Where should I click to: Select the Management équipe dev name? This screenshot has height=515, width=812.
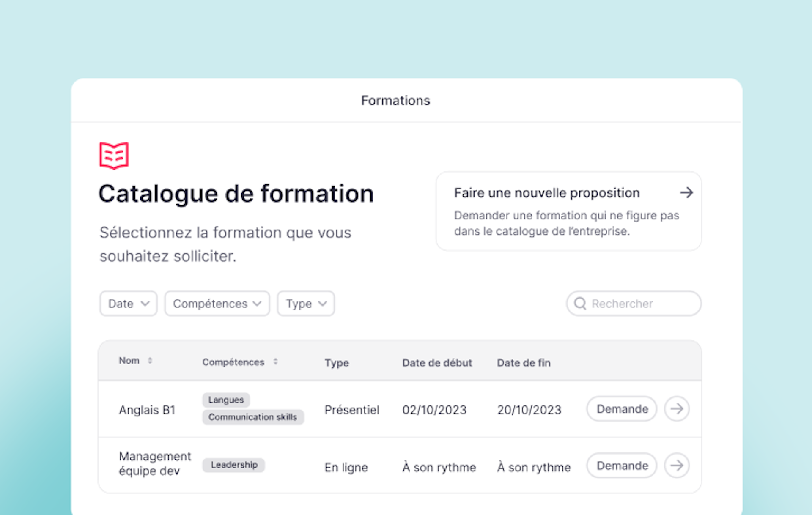click(155, 463)
